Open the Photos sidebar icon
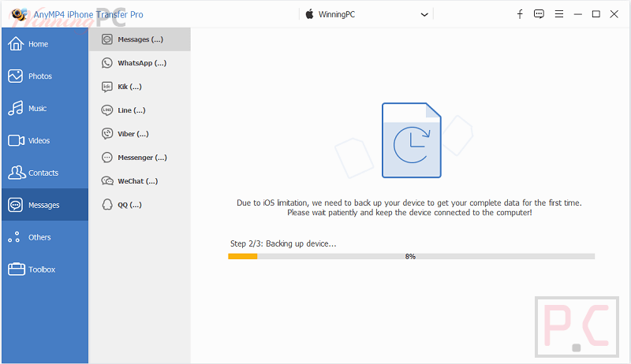 point(15,76)
